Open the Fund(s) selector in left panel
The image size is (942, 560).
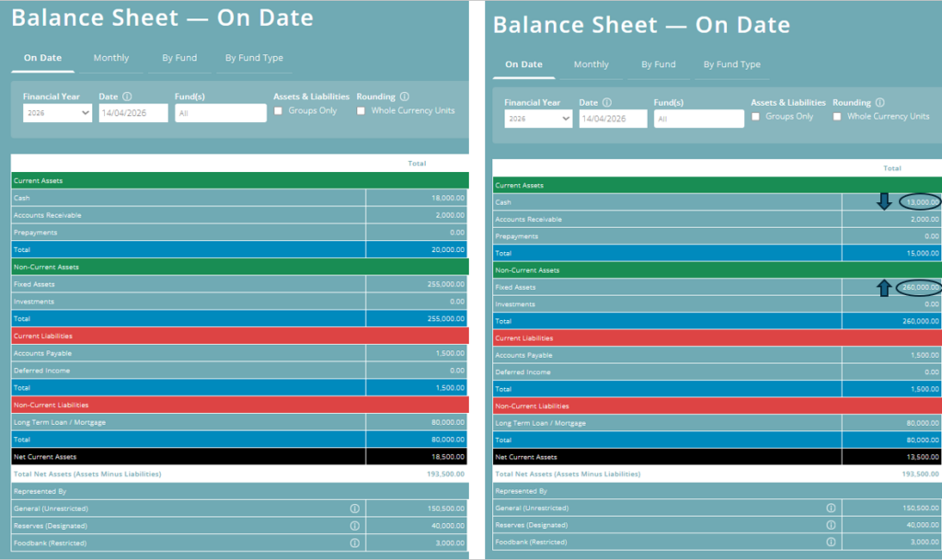220,113
